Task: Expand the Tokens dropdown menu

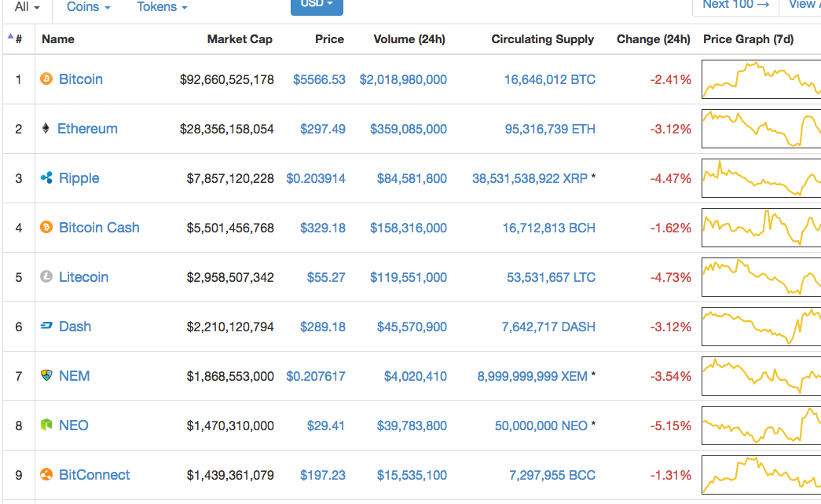Action: (162, 6)
